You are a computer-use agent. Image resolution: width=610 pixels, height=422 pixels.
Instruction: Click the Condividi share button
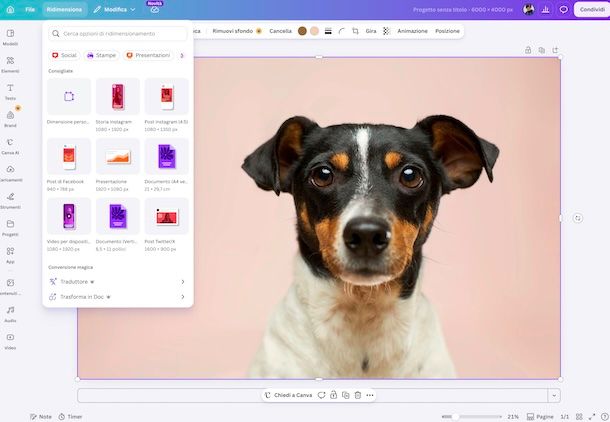coord(592,9)
